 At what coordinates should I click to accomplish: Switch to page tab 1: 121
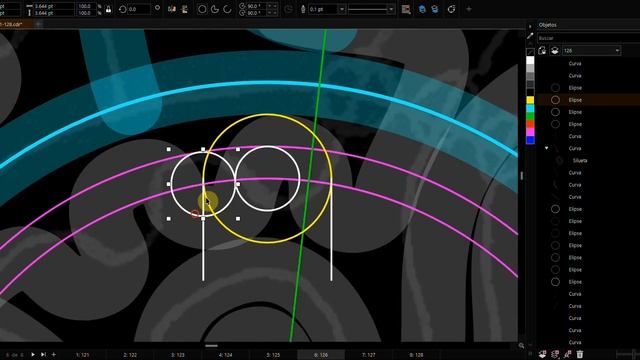[82, 355]
